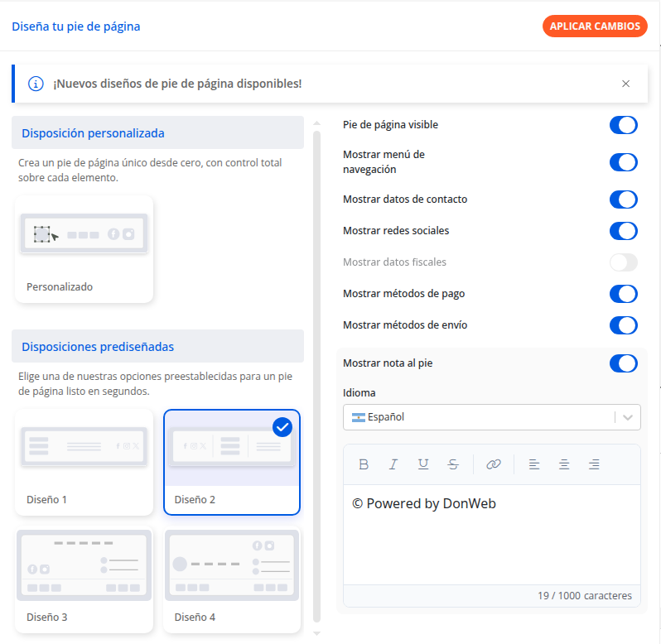Apply italic formatting in note editor

pos(393,464)
